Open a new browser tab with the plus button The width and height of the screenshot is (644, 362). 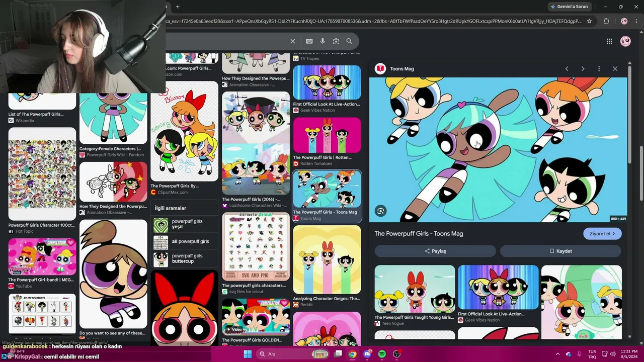click(178, 7)
